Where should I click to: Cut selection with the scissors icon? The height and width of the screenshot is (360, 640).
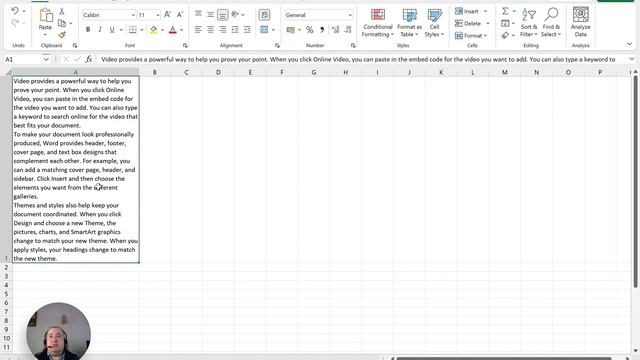pos(62,11)
